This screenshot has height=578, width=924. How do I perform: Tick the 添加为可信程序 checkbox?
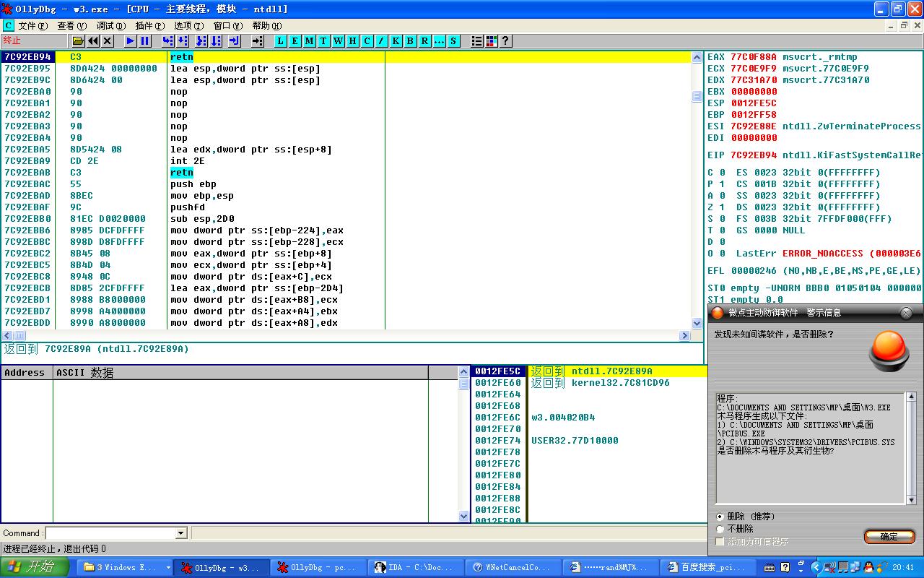click(x=720, y=541)
